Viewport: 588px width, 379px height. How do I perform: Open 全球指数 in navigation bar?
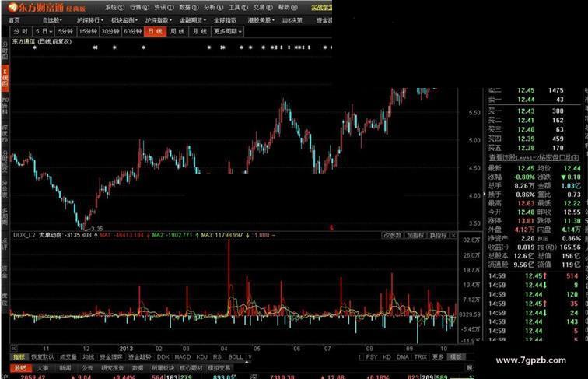(226, 20)
